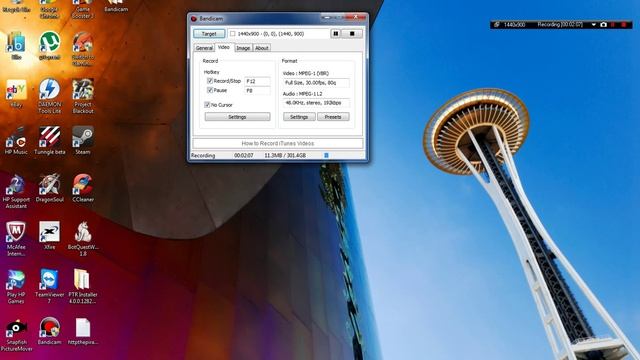Select the Video tab
This screenshot has height=360, width=640.
coord(224,47)
